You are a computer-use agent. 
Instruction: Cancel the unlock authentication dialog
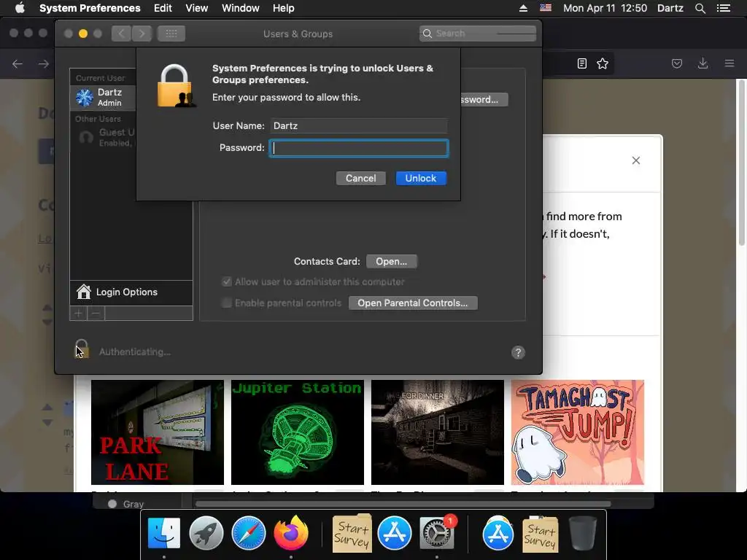pos(360,178)
